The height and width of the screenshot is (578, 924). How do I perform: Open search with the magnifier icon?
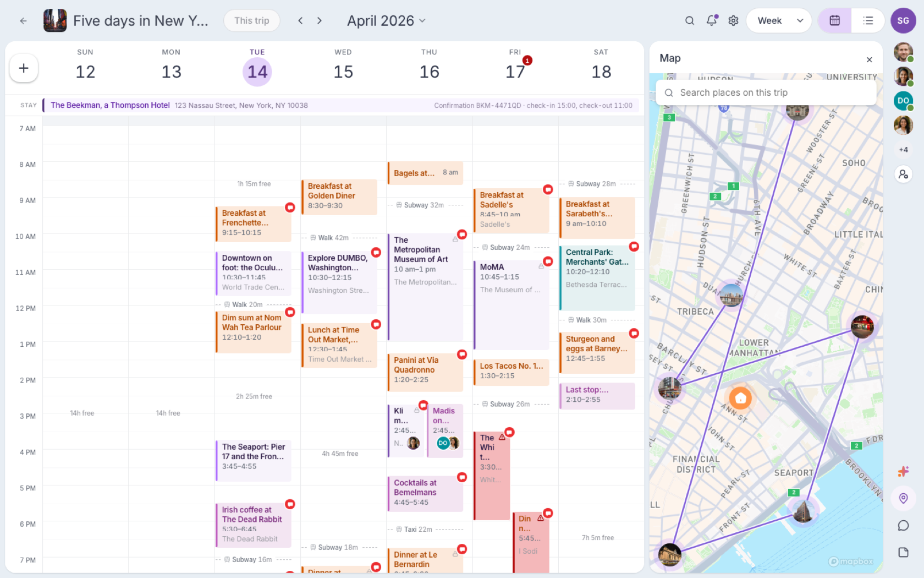[689, 21]
